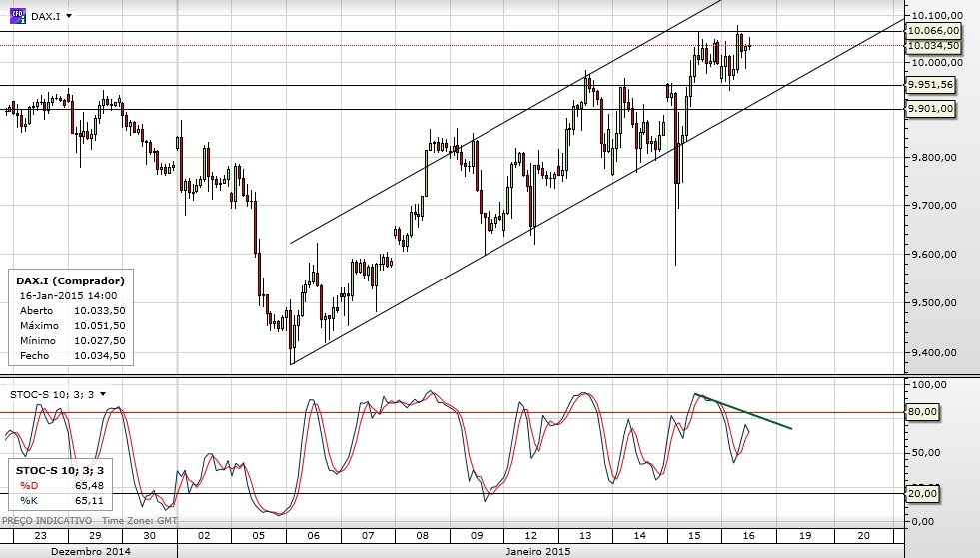Click the stochastic 0,00 axis value

(x=923, y=521)
